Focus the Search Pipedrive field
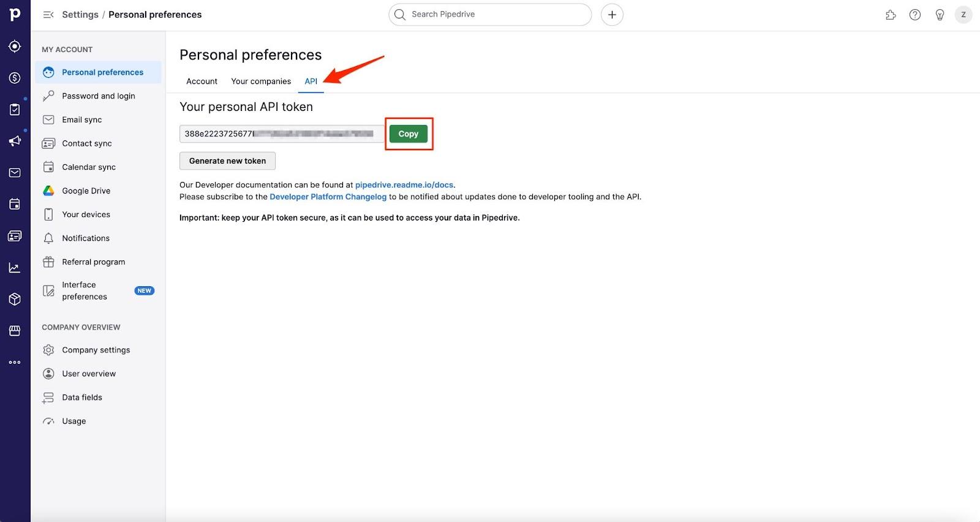 [496, 15]
